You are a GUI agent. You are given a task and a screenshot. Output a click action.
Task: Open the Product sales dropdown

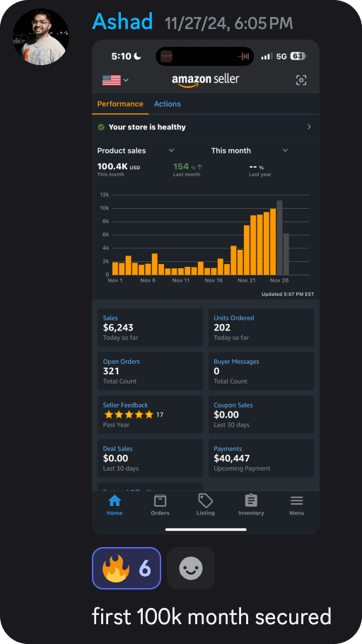[136, 151]
